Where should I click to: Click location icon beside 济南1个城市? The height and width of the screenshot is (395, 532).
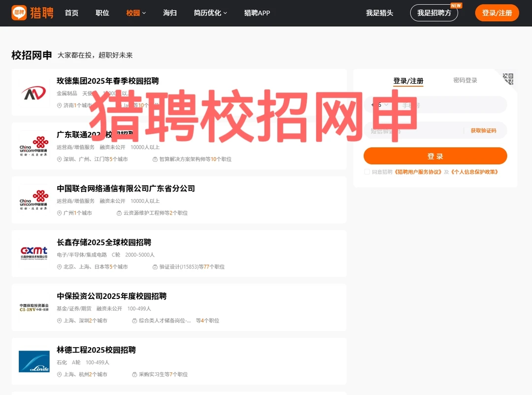(x=59, y=105)
